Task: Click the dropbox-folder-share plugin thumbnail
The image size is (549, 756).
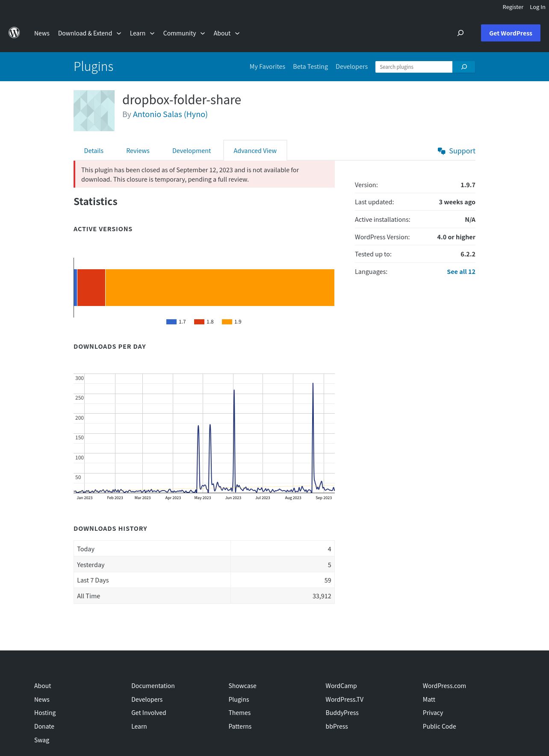Action: click(x=94, y=111)
